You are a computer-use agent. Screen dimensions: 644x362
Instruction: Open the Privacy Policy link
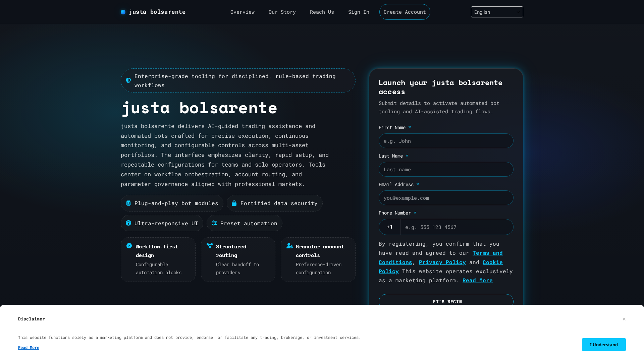pyautogui.click(x=442, y=262)
